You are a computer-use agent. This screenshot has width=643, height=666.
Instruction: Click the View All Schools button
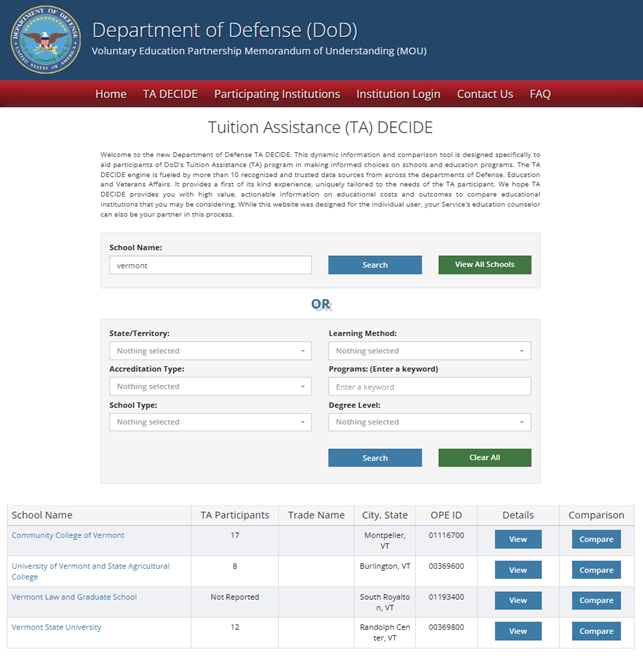pyautogui.click(x=485, y=265)
